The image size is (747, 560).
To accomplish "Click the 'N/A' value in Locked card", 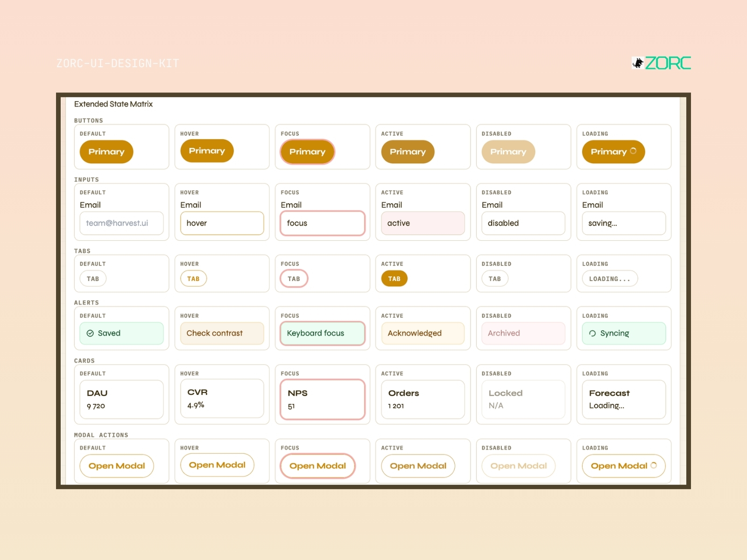I will click(x=496, y=406).
